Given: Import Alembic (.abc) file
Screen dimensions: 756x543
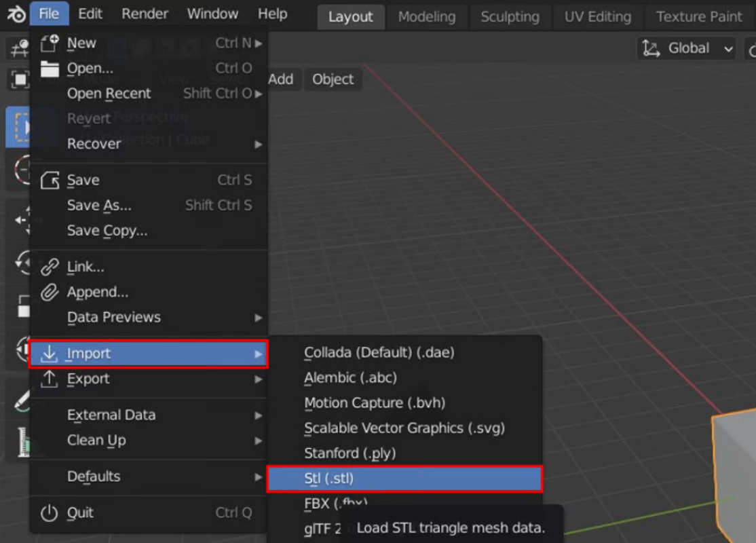Looking at the screenshot, I should coord(405,377).
